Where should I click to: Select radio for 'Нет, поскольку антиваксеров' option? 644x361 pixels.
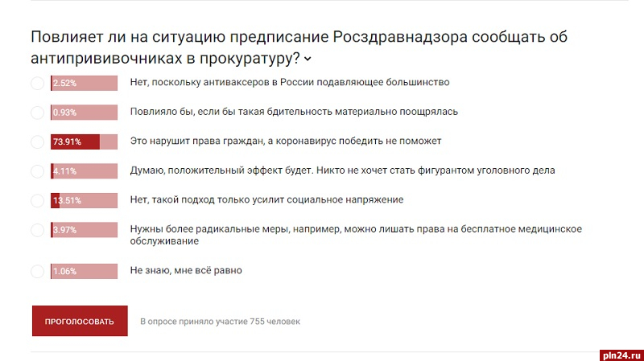pyautogui.click(x=37, y=83)
